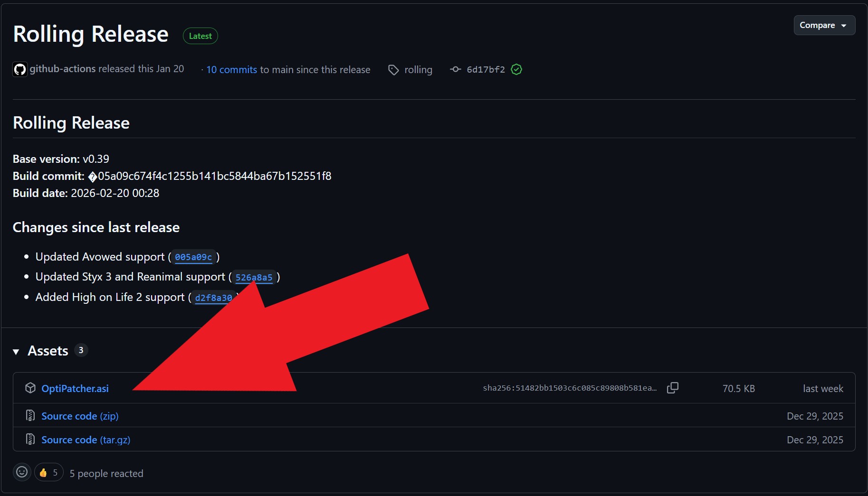Click the commit icon beside 6d17bf2
868x496 pixels.
455,70
